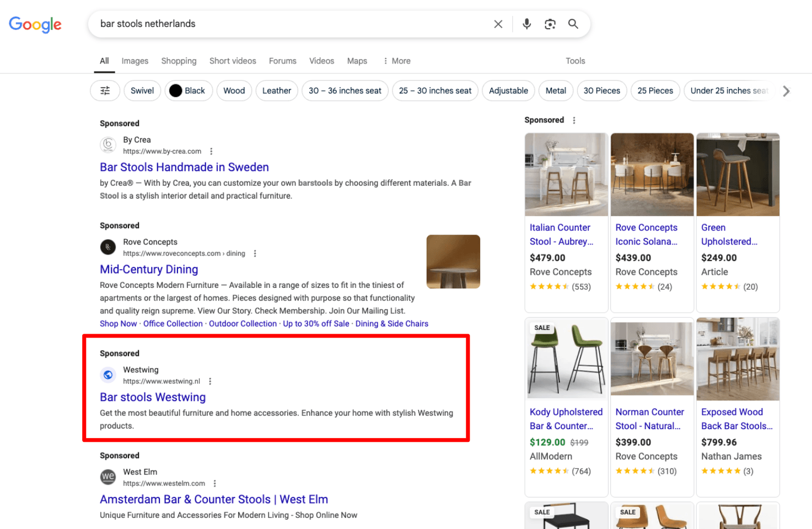Open Bar Stools Handmade in Sweden link

tap(184, 167)
